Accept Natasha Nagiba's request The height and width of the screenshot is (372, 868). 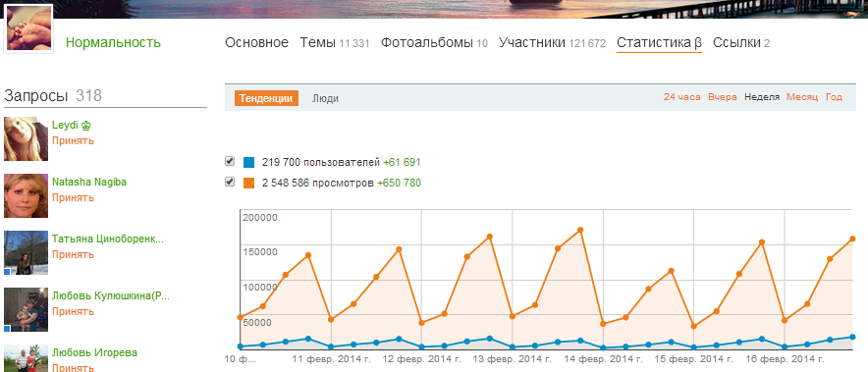point(73,197)
